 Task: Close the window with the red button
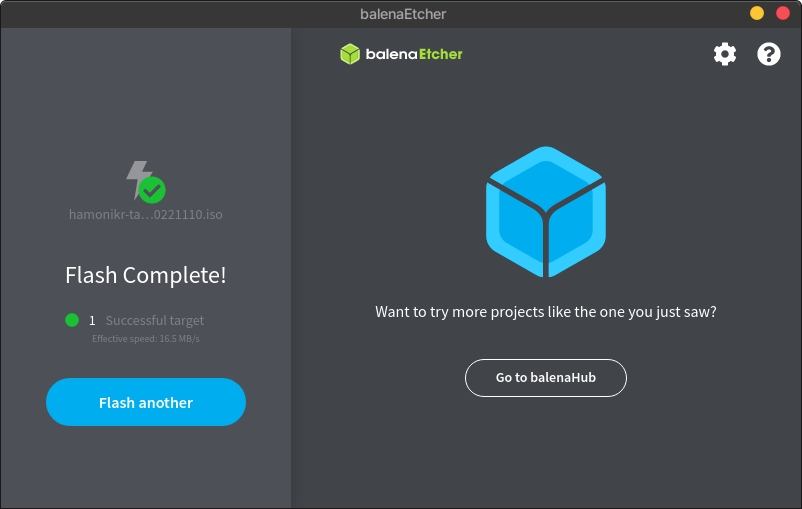pyautogui.click(x=782, y=13)
